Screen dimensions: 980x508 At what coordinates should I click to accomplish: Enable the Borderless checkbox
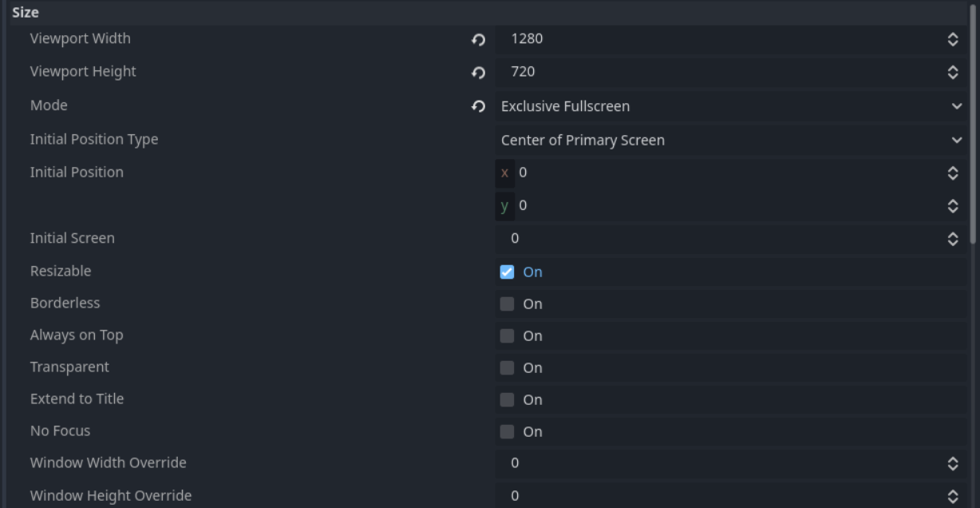point(507,304)
